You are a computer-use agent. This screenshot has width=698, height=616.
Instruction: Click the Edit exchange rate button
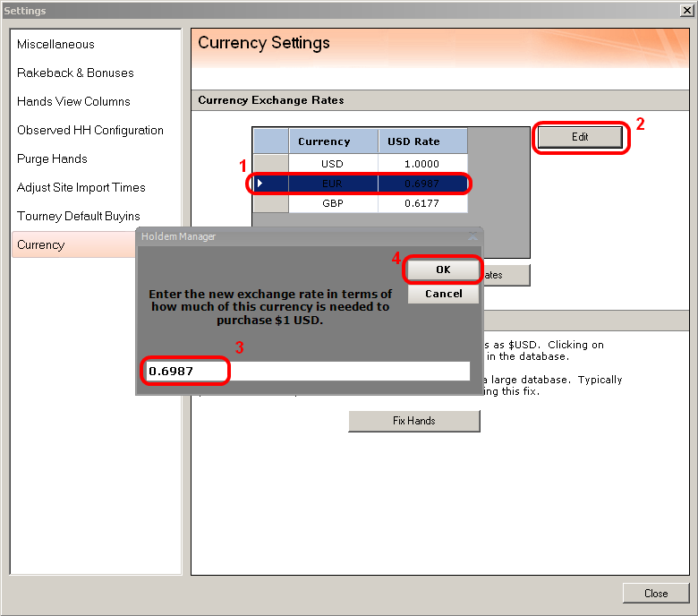[x=580, y=137]
